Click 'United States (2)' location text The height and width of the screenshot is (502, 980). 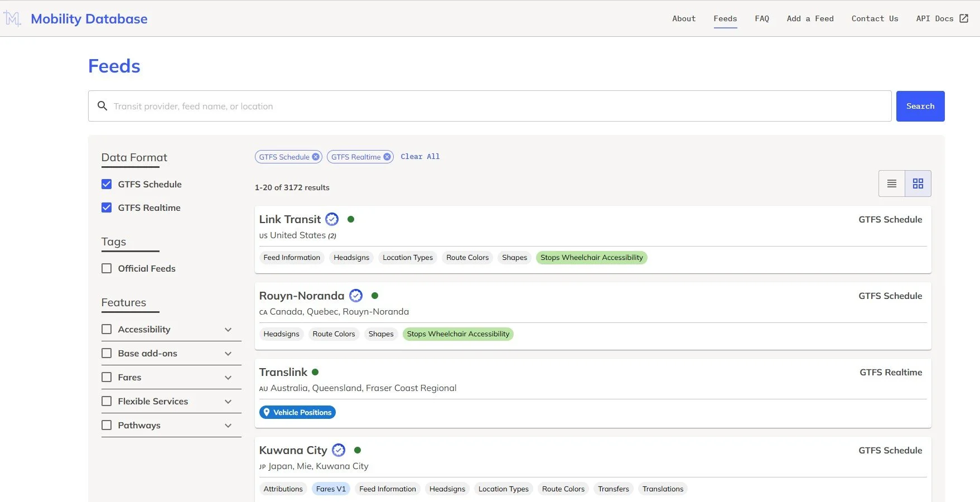303,235
